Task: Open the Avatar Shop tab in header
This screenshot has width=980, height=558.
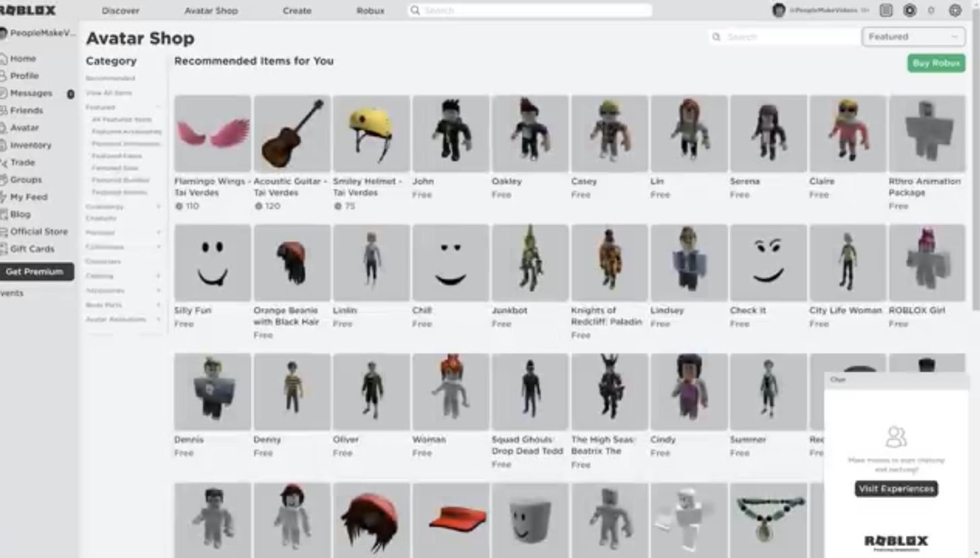Action: click(211, 11)
